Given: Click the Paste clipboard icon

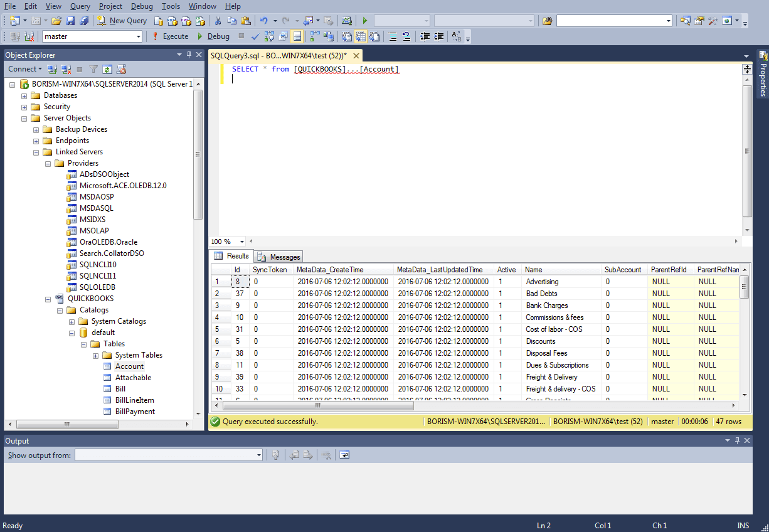Looking at the screenshot, I should coord(245,21).
